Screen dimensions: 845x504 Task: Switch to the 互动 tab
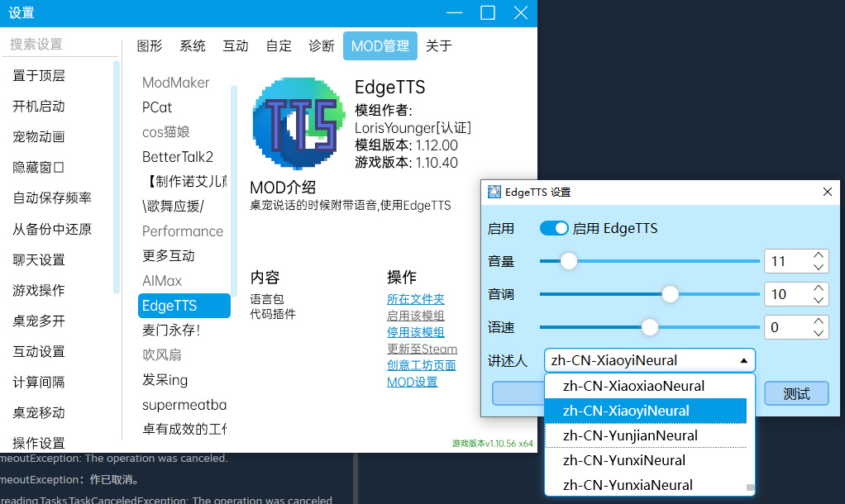[236, 45]
